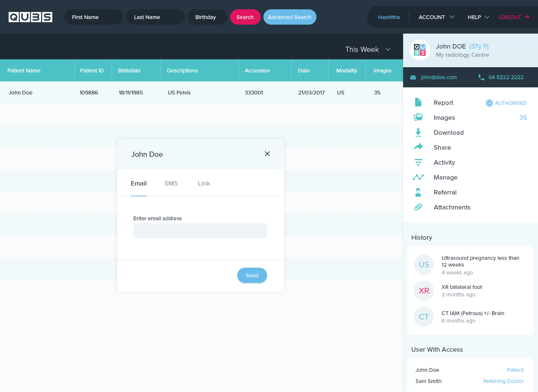Click the LOGOUT link
The height and width of the screenshot is (392, 538).
point(514,17)
